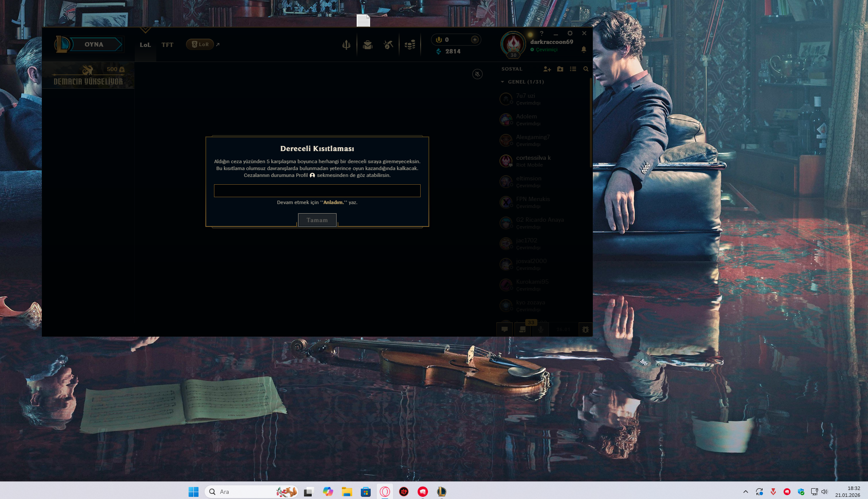
Task: Click the add friend icon
Action: (x=547, y=69)
